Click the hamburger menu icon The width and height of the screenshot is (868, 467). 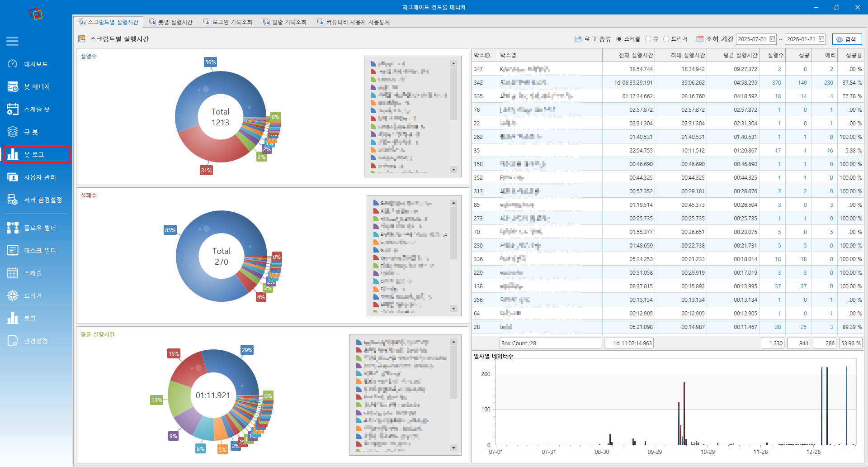tap(12, 41)
